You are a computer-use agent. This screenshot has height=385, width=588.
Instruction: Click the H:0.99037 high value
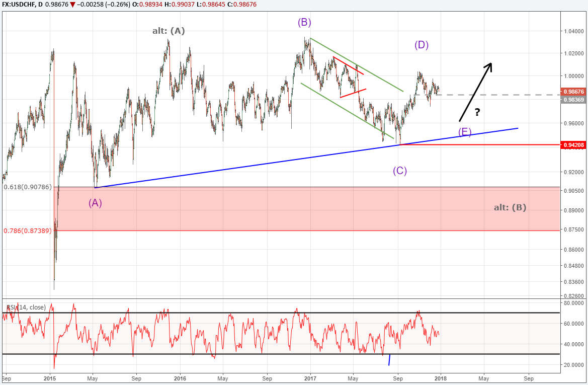(179, 5)
